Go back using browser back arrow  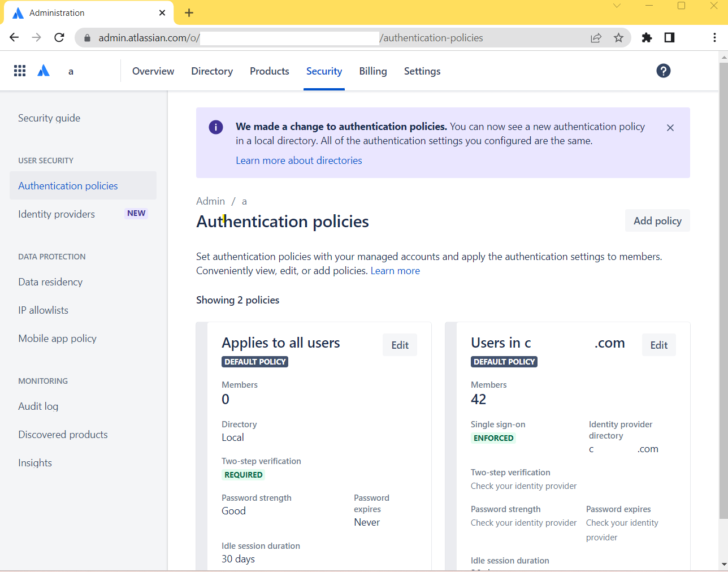click(x=14, y=37)
